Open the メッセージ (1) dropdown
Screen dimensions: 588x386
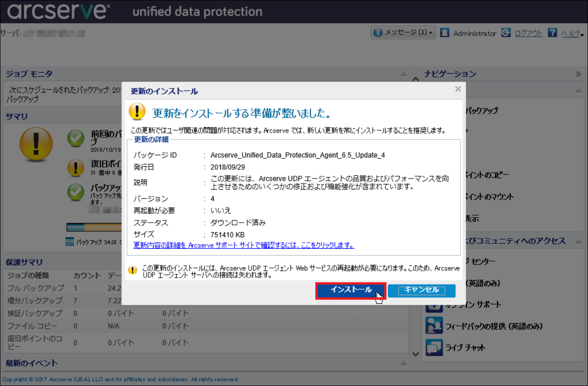403,33
